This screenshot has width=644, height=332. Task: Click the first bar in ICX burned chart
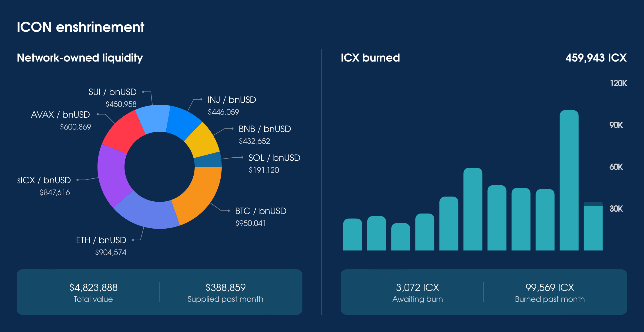pos(352,234)
